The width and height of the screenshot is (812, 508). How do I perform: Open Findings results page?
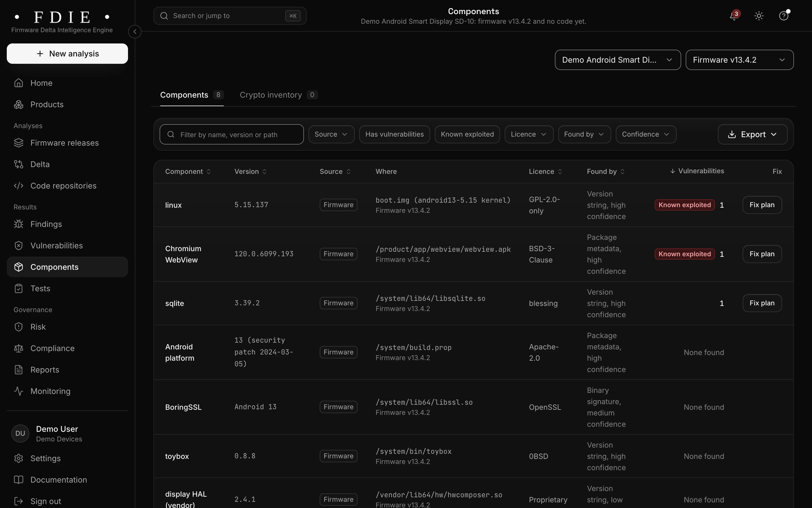click(x=67, y=224)
